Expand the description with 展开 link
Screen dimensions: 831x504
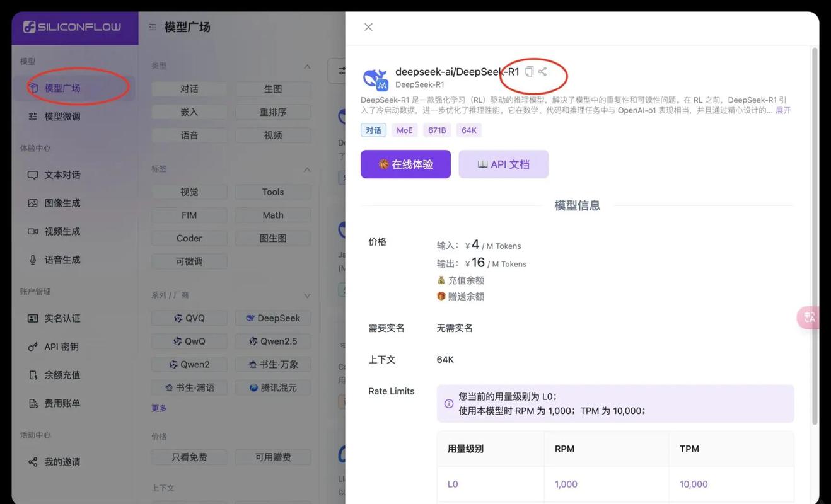[x=783, y=110]
